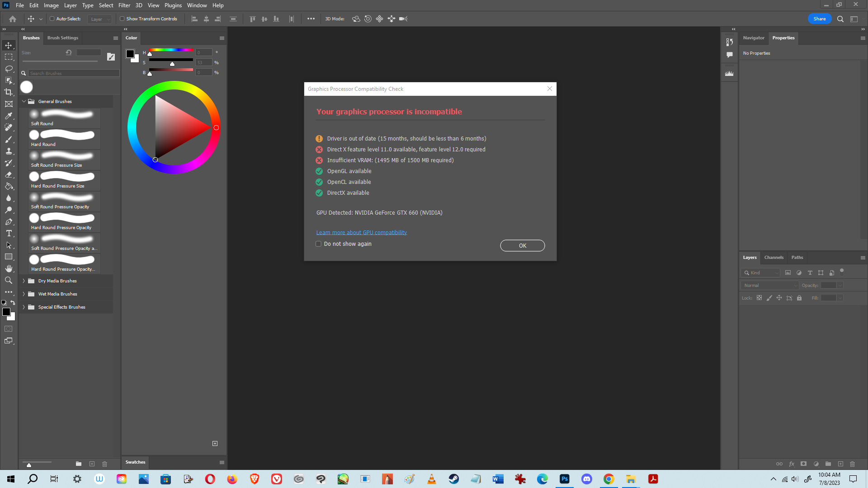Viewport: 868px width, 488px height.
Task: Select the Zoom tool
Action: click(9, 280)
